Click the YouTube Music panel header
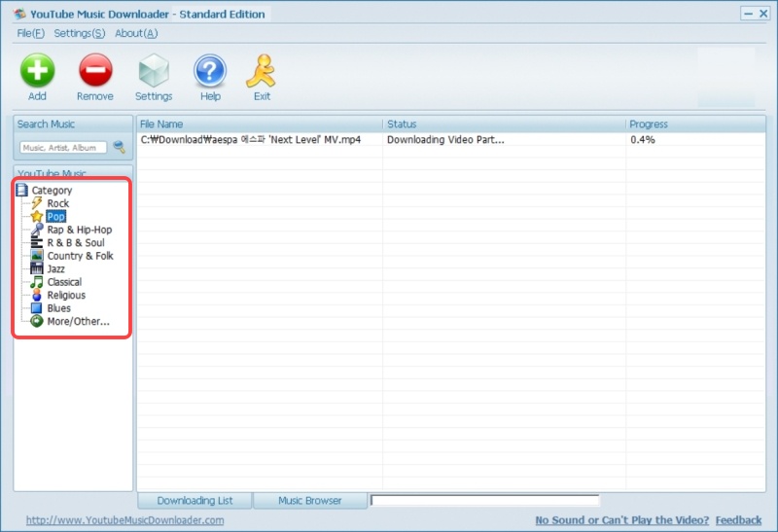 coord(73,172)
